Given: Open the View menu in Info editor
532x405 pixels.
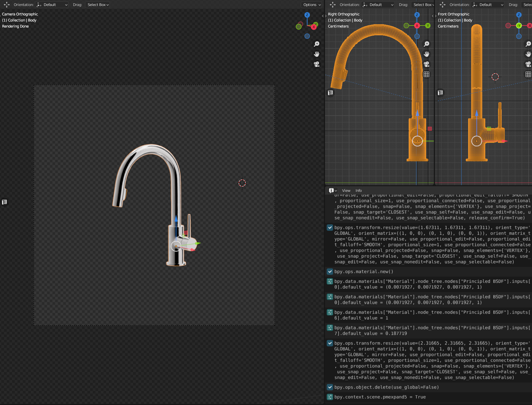Looking at the screenshot, I should tap(346, 191).
